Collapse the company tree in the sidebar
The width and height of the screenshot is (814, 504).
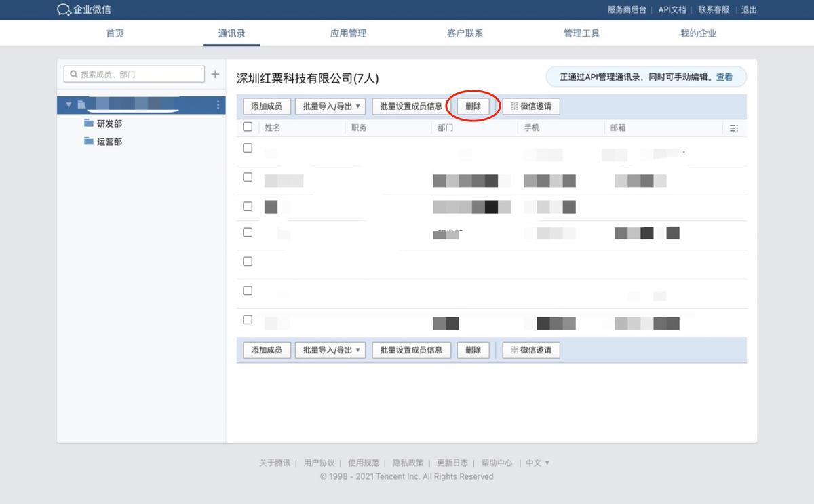click(68, 105)
